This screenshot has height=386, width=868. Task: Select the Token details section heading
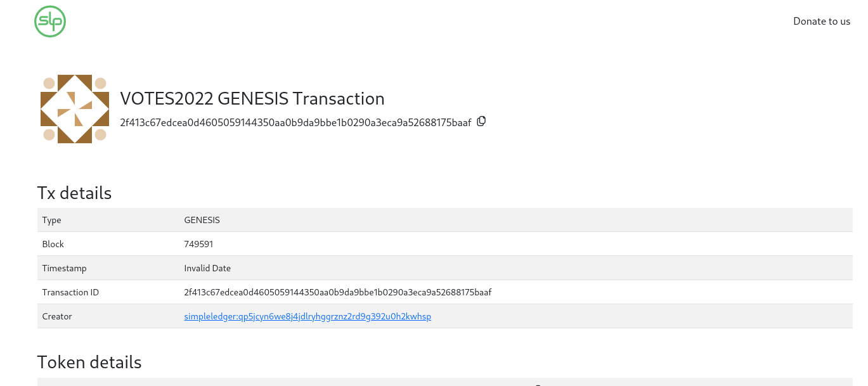89,362
